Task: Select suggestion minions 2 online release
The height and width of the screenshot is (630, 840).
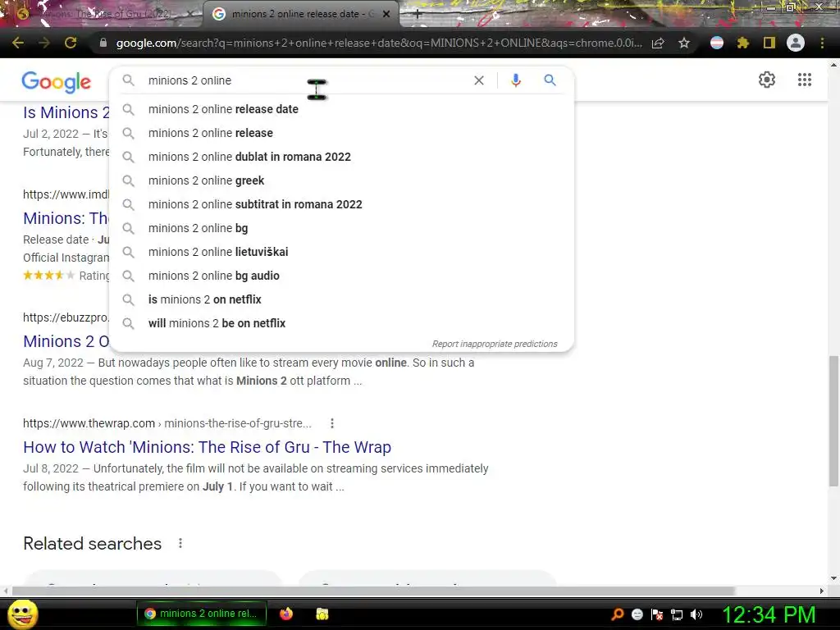Action: (x=341, y=133)
